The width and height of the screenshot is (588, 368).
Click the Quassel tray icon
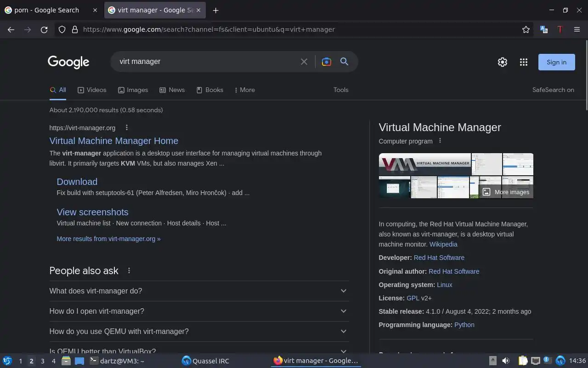(560, 361)
